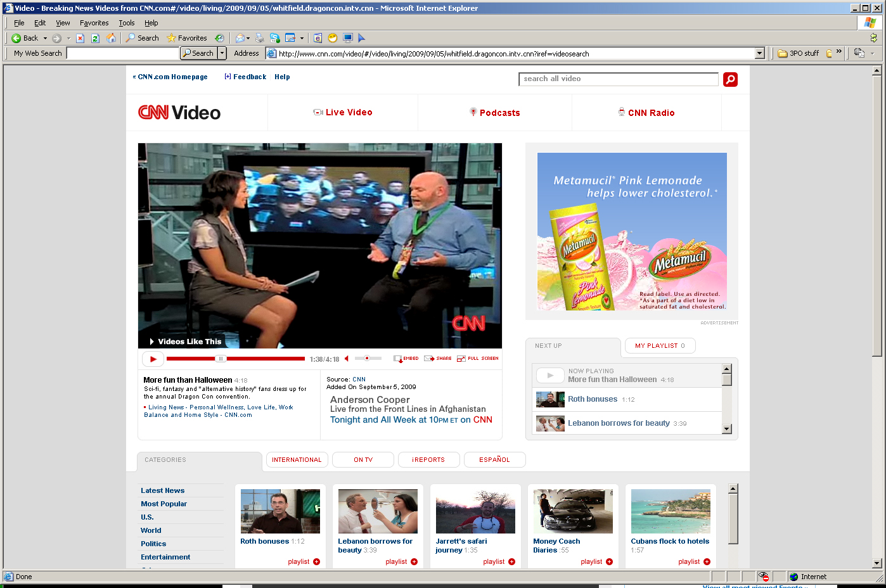Expand Videos Like This triangle
Viewport: 886px width, 588px height.
[152, 342]
